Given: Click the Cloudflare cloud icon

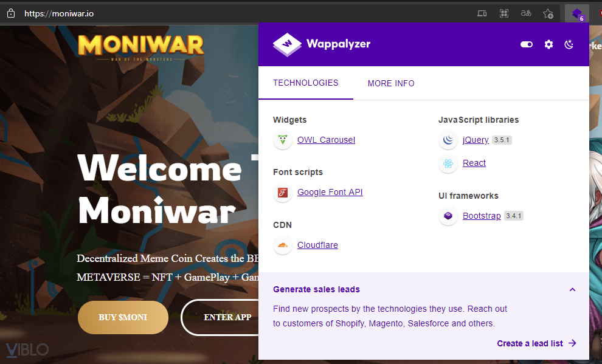Looking at the screenshot, I should point(283,245).
